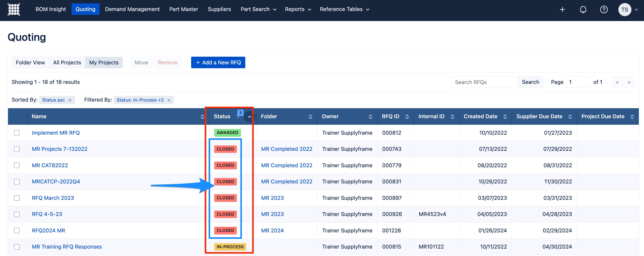Viewport: 644px width, 256px height.
Task: Click the Search button
Action: pyautogui.click(x=530, y=82)
